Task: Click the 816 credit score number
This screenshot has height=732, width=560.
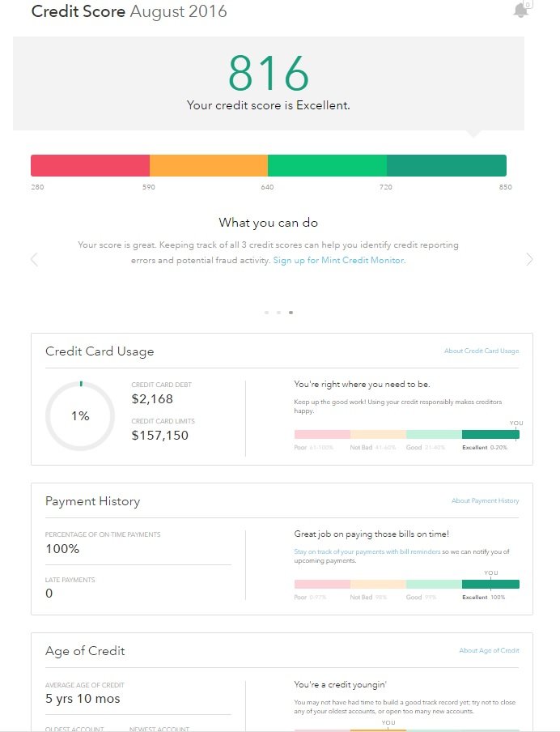Action: tap(269, 74)
